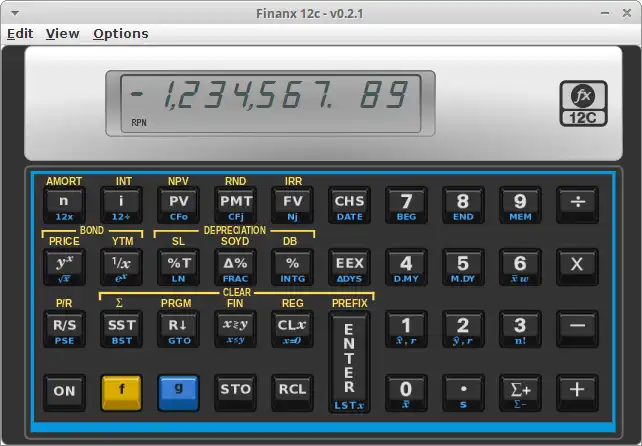This screenshot has height=446, width=642.
Task: Click the LCD display showing -1,234,567.89
Action: click(x=271, y=104)
